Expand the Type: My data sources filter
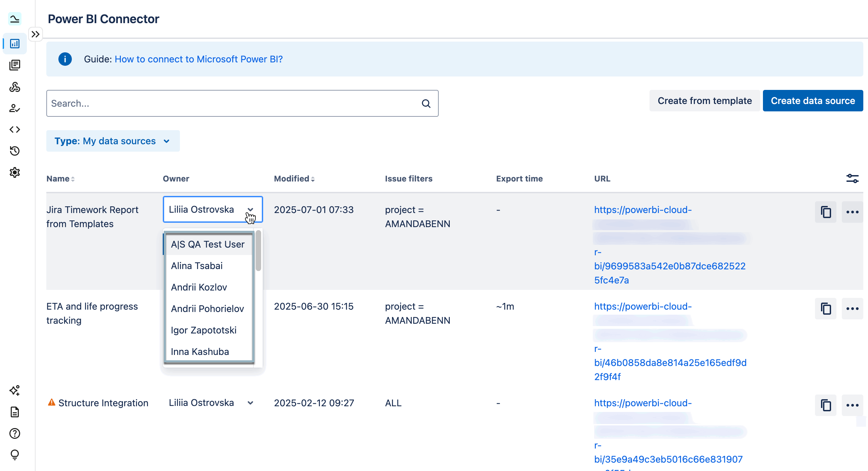The image size is (868, 471). pos(113,141)
